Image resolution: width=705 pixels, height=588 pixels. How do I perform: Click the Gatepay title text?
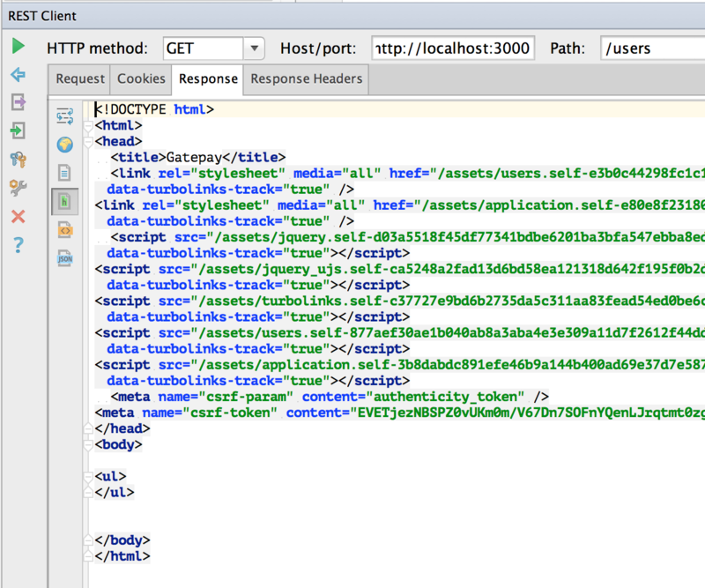tap(194, 158)
